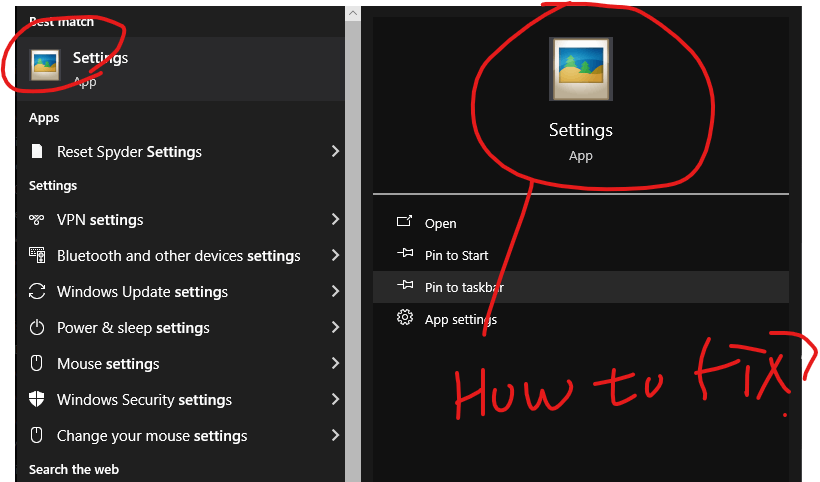Expand Windows Update settings chevron
Screen dimensions: 820x482
click(x=335, y=291)
